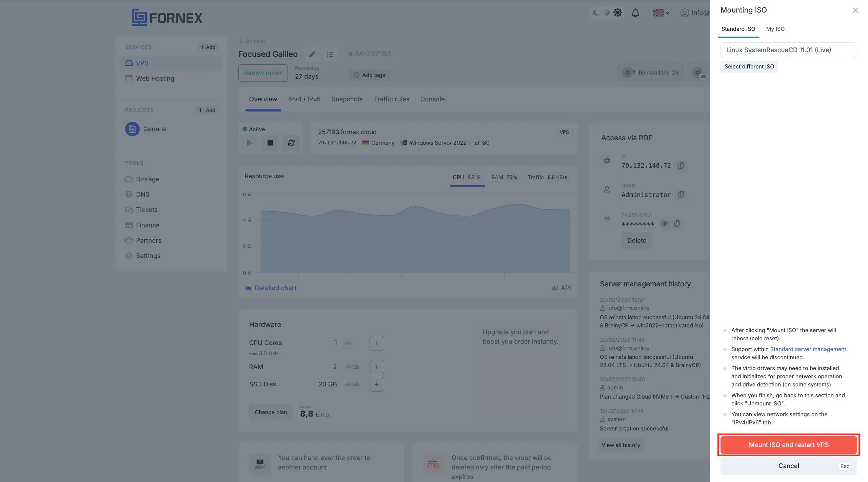The width and height of the screenshot is (868, 482).
Task: Click the delete order icon
Action: pos(434,463)
